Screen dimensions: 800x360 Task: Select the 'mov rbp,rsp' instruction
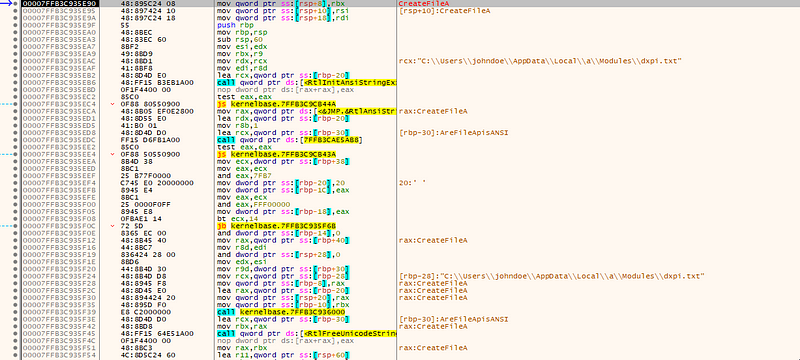point(238,32)
